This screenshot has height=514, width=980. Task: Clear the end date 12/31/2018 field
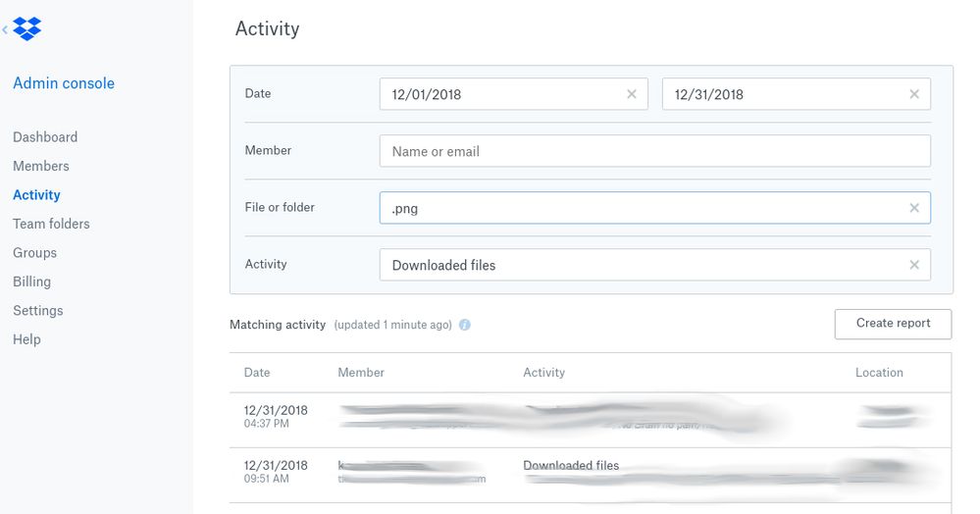(914, 94)
